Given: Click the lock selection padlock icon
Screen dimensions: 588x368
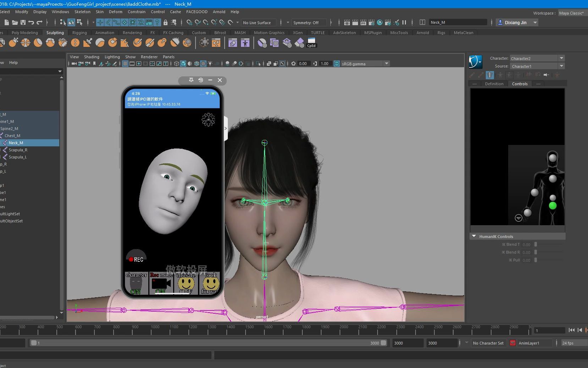Looking at the screenshot, I should [x=165, y=22].
